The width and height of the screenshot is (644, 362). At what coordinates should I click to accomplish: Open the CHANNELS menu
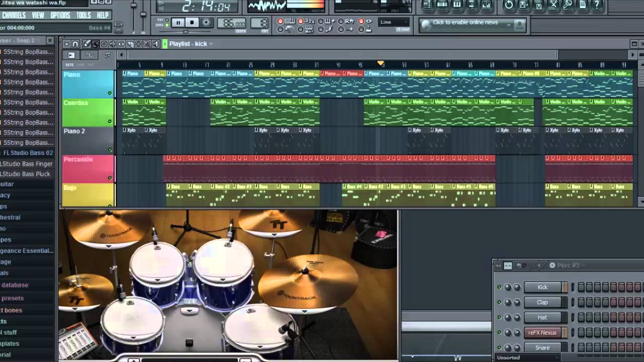[x=14, y=16]
